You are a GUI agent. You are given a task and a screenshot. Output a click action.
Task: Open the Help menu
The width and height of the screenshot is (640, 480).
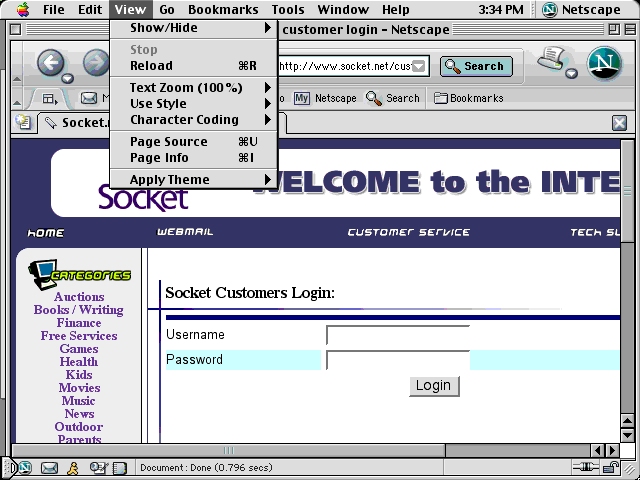[396, 9]
